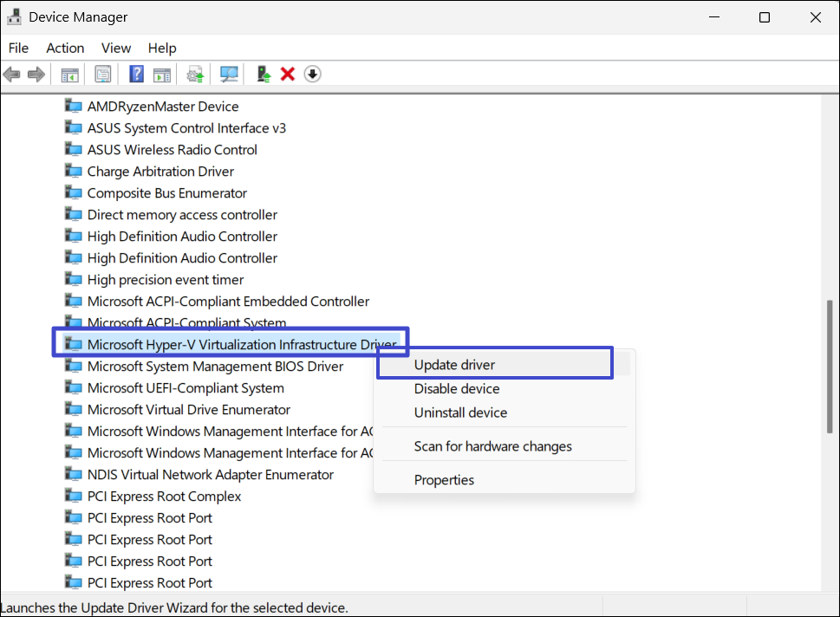
Task: Click the Back arrow in toolbar
Action: tap(12, 75)
